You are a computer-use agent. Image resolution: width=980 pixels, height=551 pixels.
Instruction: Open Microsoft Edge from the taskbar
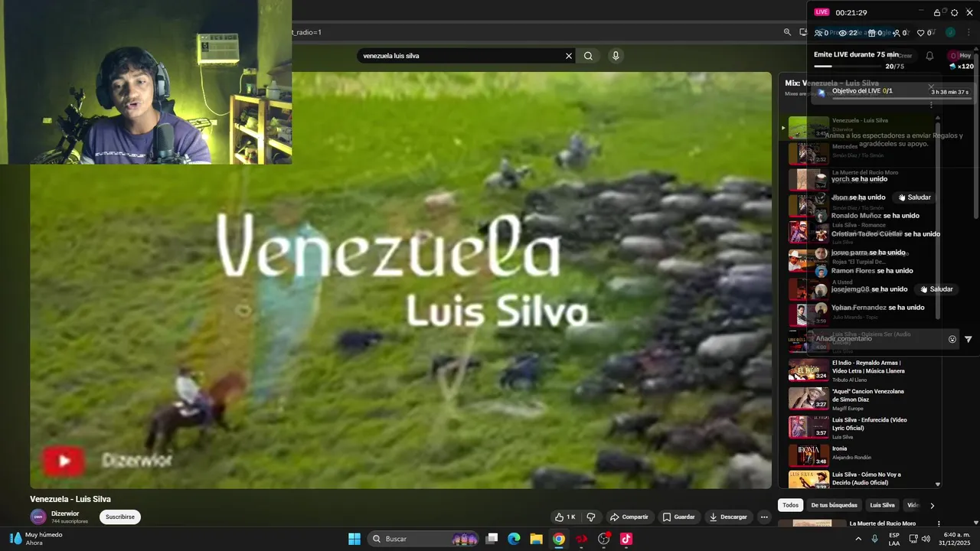coord(514,539)
